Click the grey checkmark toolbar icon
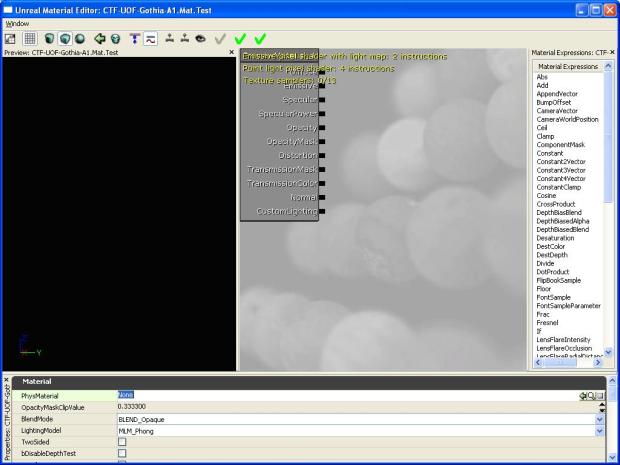Screen dimensions: 620x465 [x=220, y=38]
